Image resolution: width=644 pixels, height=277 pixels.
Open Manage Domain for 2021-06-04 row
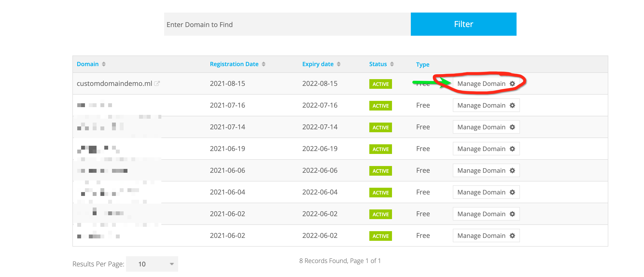pyautogui.click(x=486, y=192)
